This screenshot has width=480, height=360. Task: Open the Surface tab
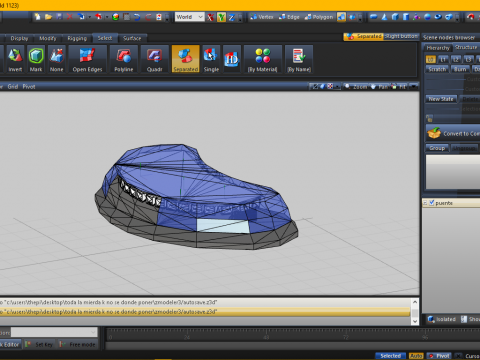tap(132, 38)
